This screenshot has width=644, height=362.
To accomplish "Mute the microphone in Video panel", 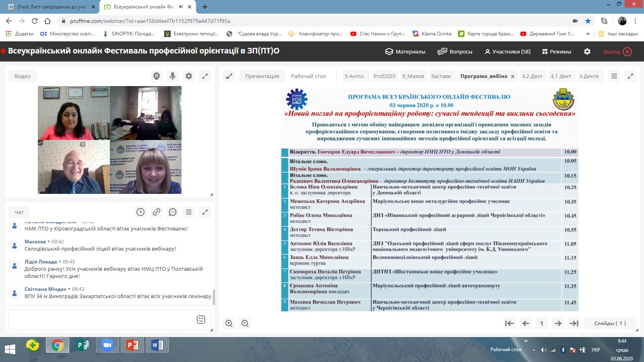I will 173,76.
